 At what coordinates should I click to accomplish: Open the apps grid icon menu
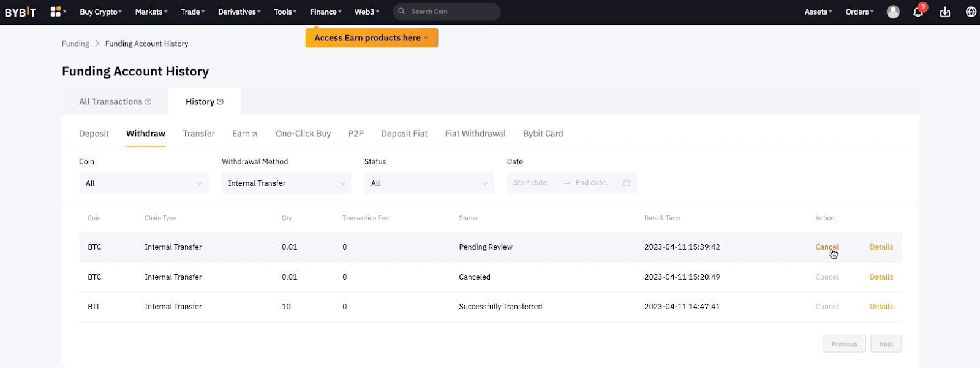click(56, 12)
